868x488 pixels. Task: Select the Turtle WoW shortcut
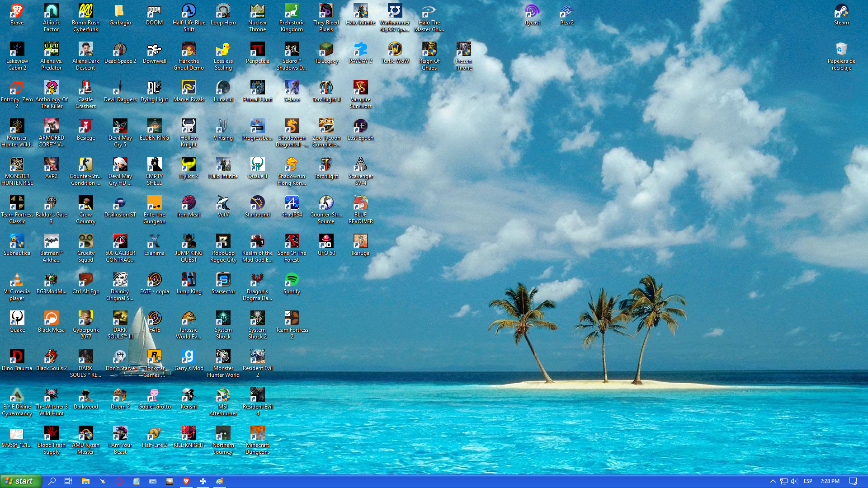(x=395, y=53)
